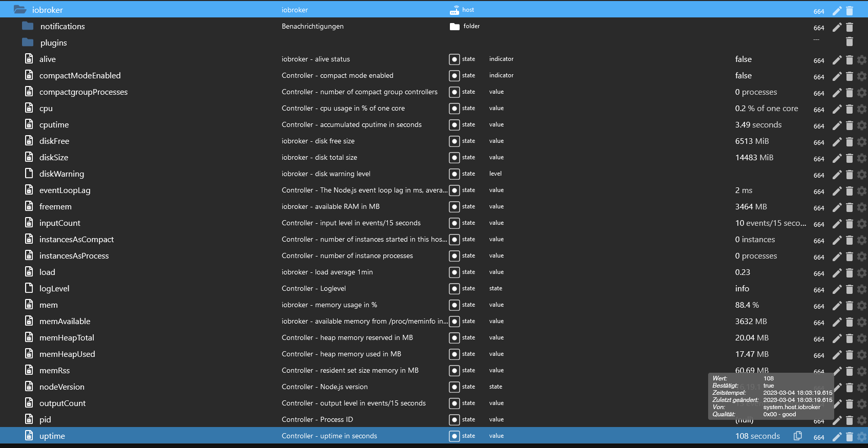Select the compactgroupProcesses tree row
Viewport: 868px width, 448px height.
point(434,92)
